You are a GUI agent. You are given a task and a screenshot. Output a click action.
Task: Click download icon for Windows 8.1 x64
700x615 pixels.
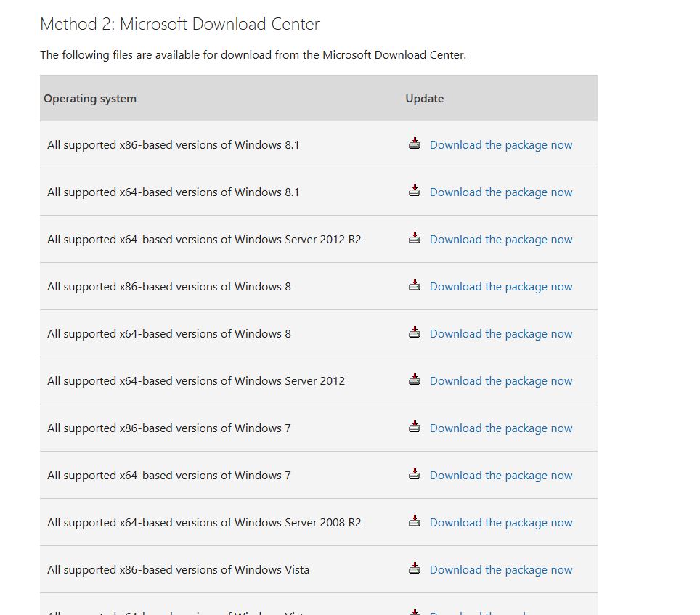tap(415, 191)
